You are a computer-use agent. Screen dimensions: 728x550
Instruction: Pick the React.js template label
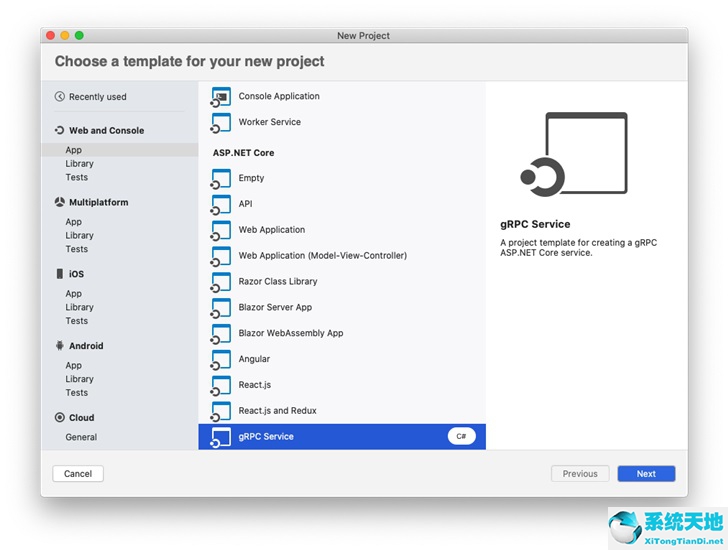click(x=255, y=385)
